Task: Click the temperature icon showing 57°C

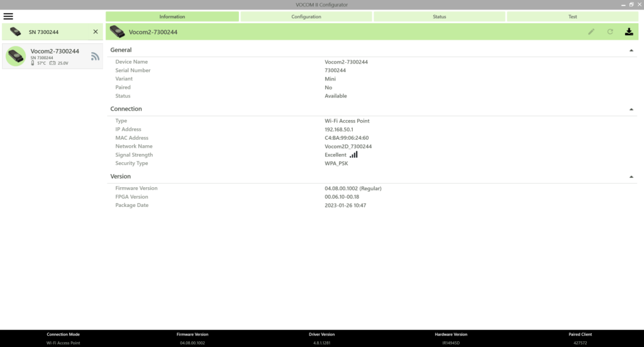Action: 33,63
